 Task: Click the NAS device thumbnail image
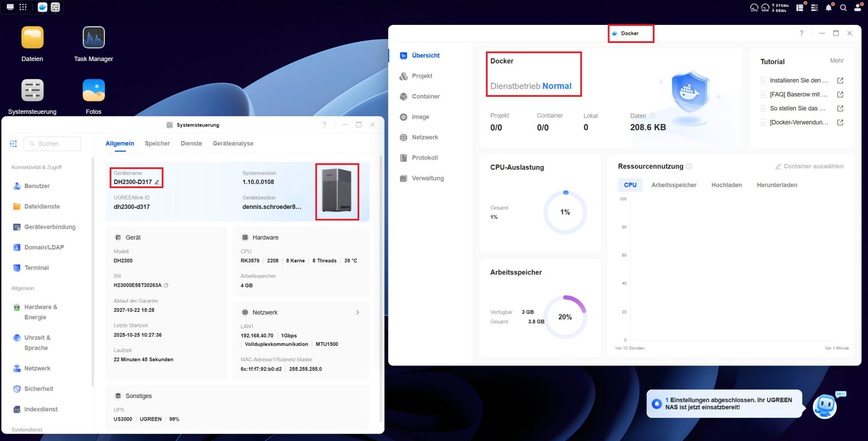pyautogui.click(x=337, y=192)
